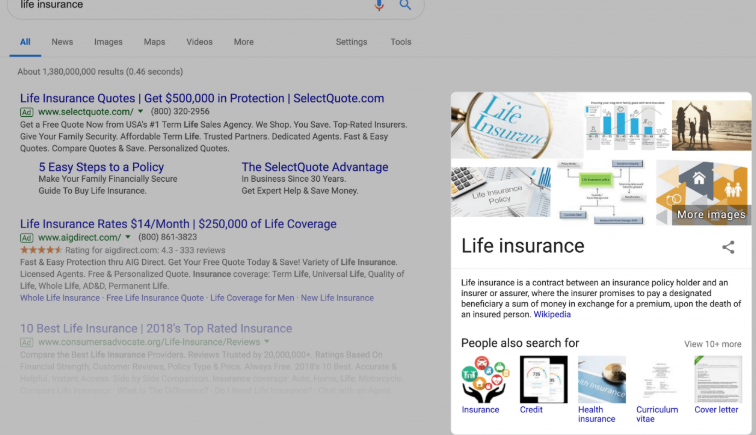
Task: Open the flowchart diagram image
Action: pyautogui.click(x=601, y=192)
